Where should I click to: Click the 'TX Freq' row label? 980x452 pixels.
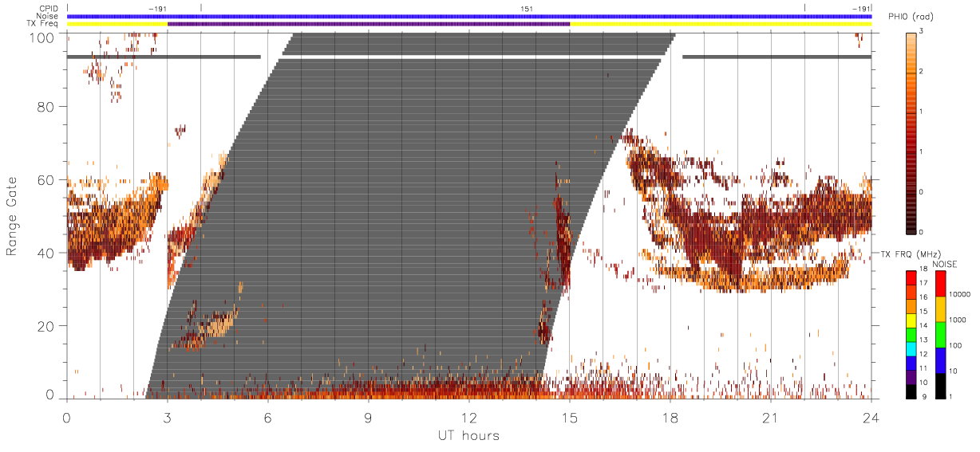tap(42, 24)
